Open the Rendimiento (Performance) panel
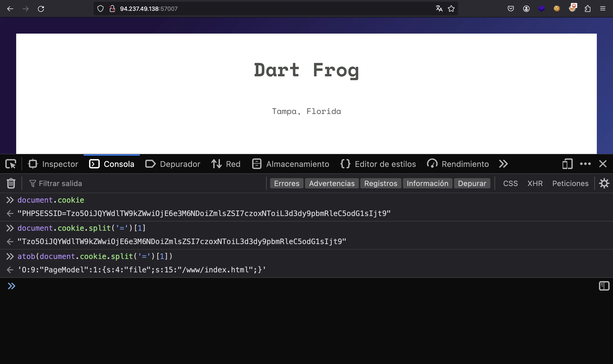The image size is (613, 364). [465, 164]
